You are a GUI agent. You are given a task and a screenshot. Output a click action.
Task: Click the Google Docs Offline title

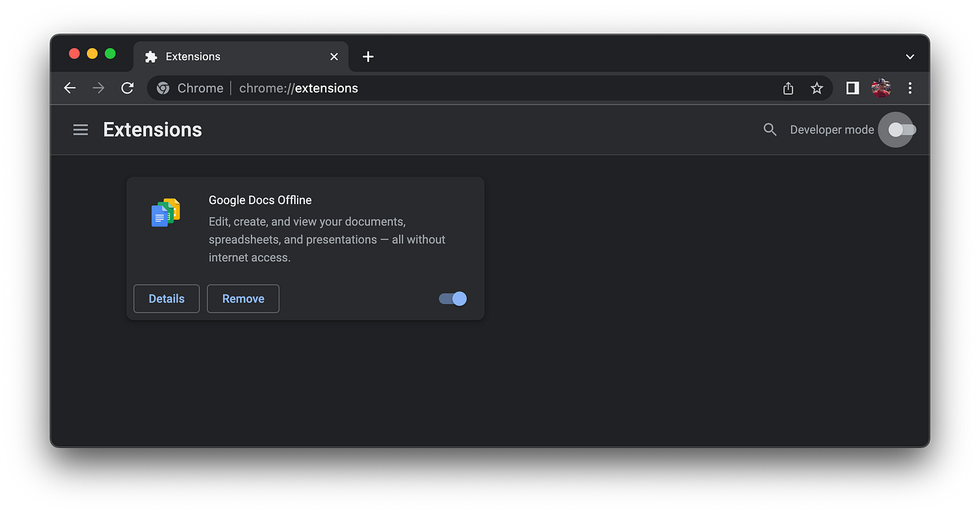point(260,200)
